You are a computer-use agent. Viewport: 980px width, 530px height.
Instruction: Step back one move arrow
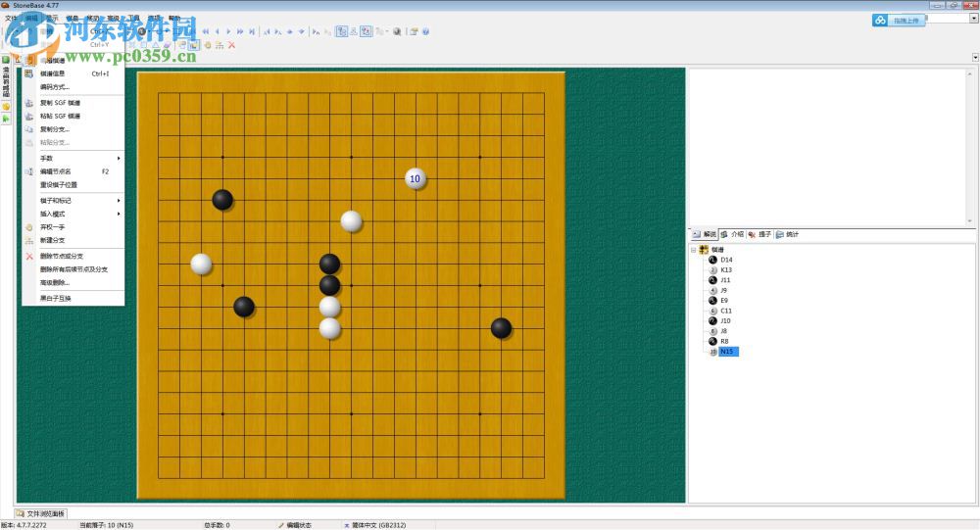pos(218,31)
